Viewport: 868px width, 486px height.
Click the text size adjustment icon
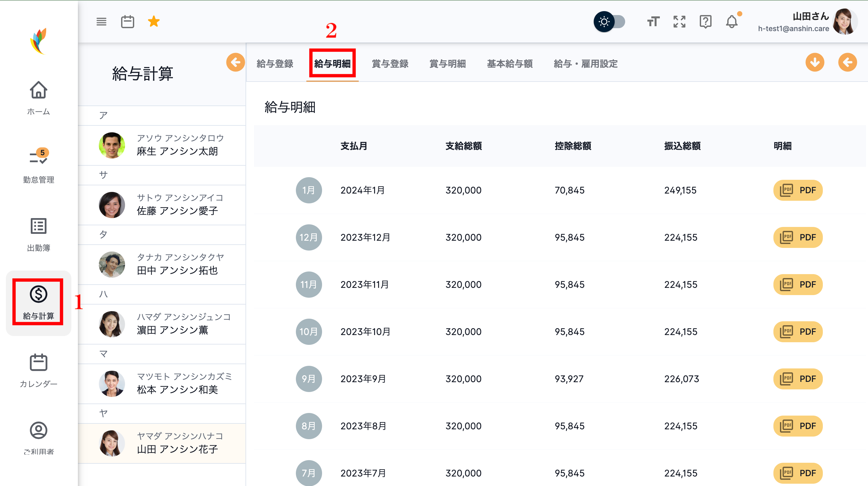pyautogui.click(x=653, y=21)
